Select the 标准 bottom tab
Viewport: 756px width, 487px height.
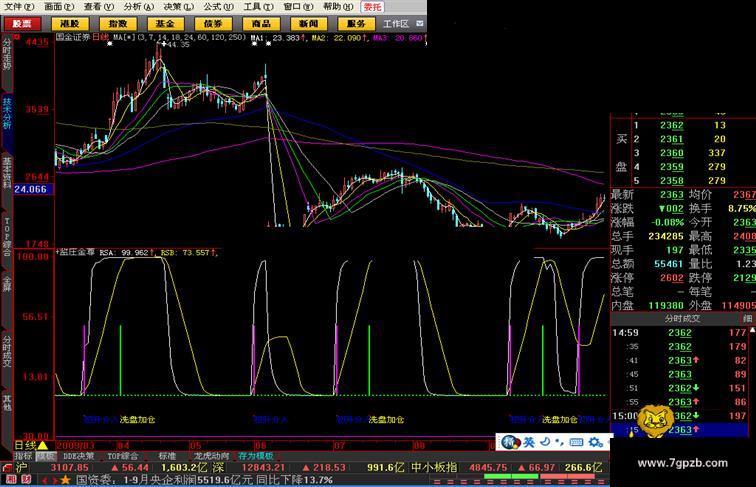pos(167,456)
